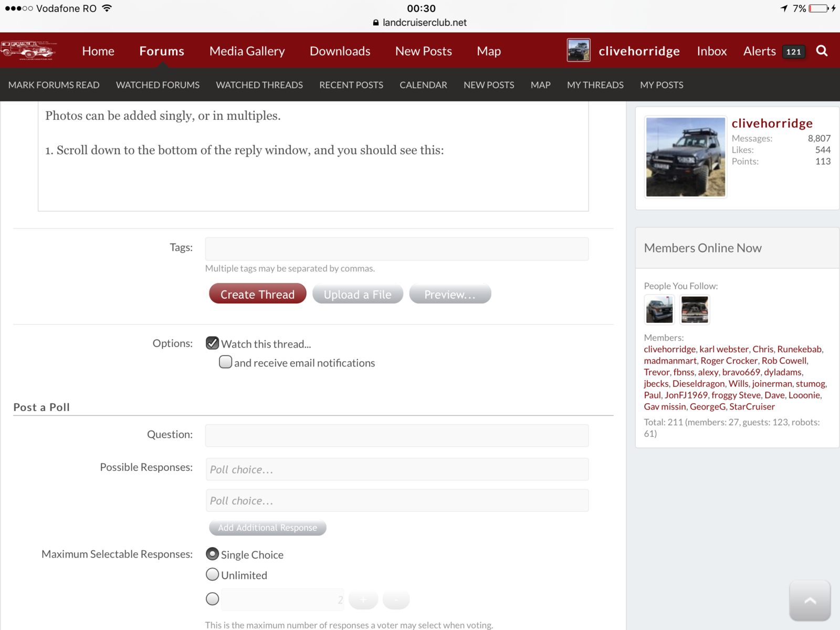Viewport: 840px width, 630px height.
Task: Increase max responses with plus button
Action: click(363, 599)
